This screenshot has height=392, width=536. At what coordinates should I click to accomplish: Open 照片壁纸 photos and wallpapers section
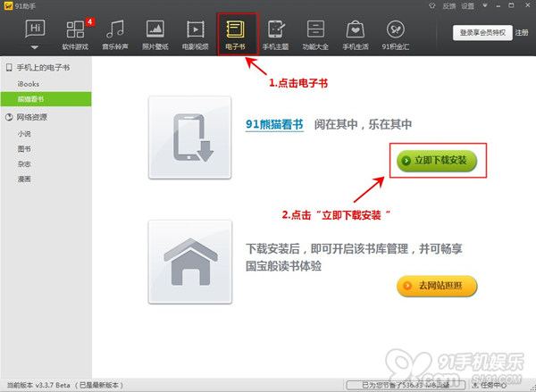[x=155, y=35]
